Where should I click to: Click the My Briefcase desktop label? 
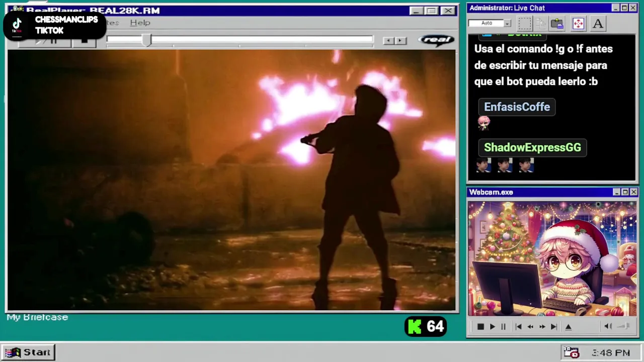pyautogui.click(x=37, y=317)
